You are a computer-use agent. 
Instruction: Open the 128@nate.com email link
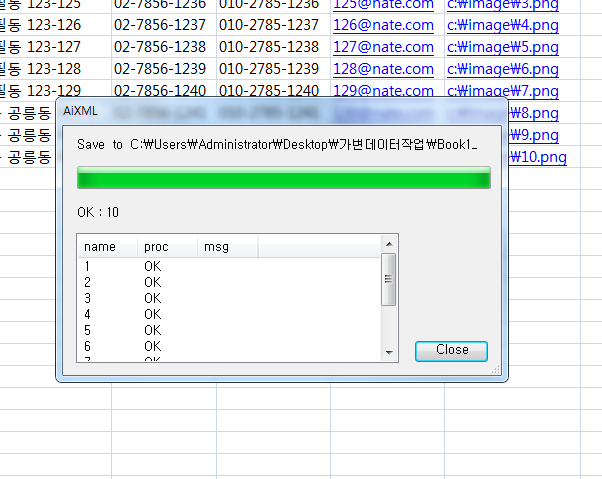point(383,68)
